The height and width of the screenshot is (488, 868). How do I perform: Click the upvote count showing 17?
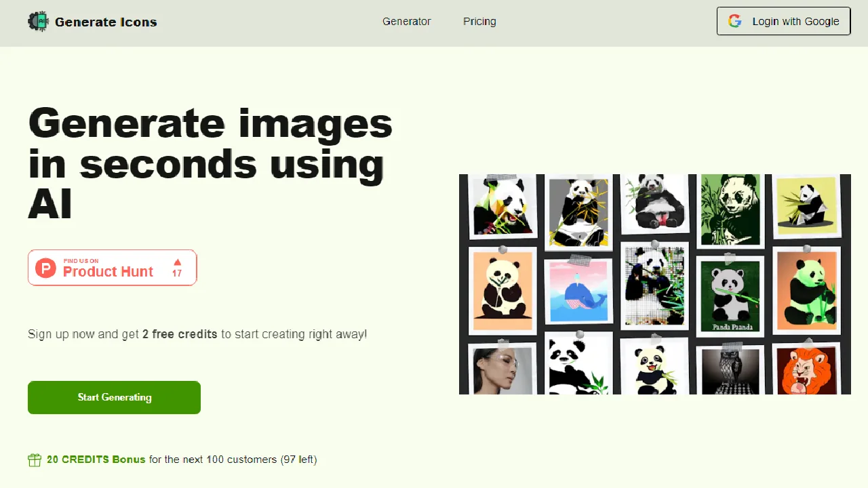(x=176, y=274)
